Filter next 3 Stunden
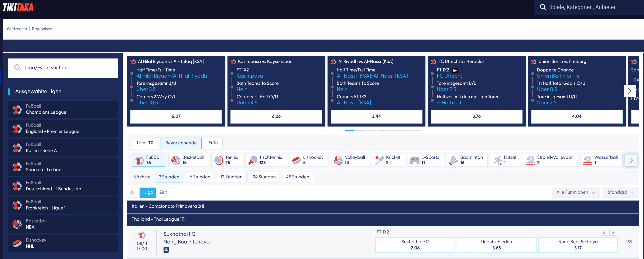644x259 pixels. tap(169, 177)
